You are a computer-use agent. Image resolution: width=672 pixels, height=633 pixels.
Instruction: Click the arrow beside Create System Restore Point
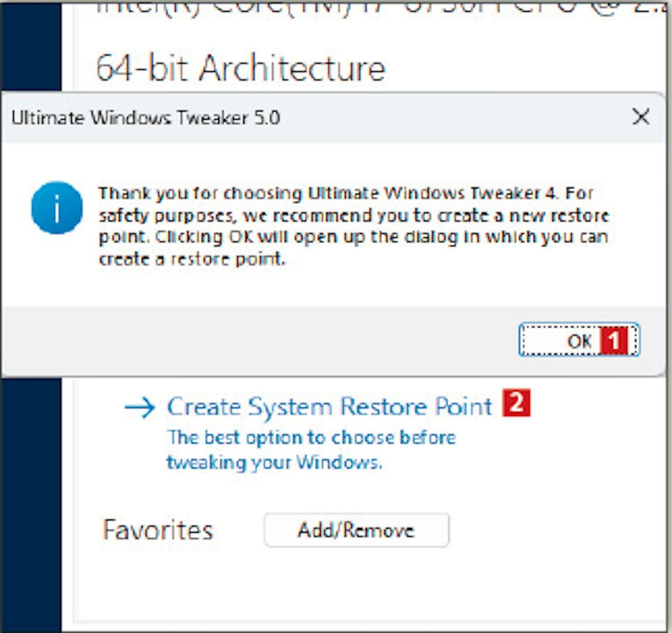tap(140, 408)
